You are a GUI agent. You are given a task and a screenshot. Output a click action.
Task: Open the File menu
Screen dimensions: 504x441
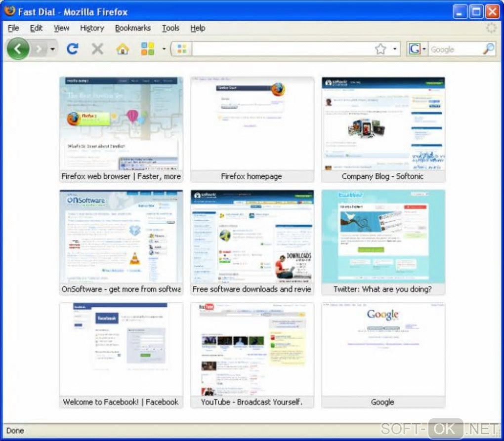pos(13,28)
